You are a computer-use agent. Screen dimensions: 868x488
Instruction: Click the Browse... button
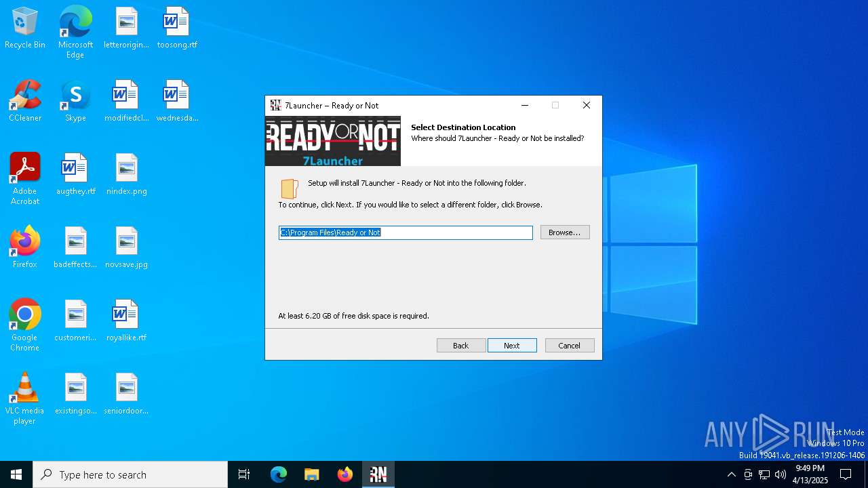coord(565,232)
